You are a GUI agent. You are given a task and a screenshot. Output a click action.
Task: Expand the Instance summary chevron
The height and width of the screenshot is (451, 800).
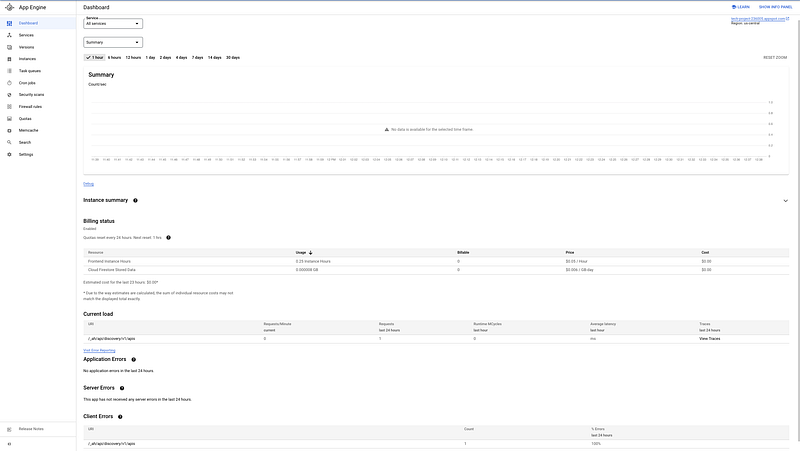(785, 201)
